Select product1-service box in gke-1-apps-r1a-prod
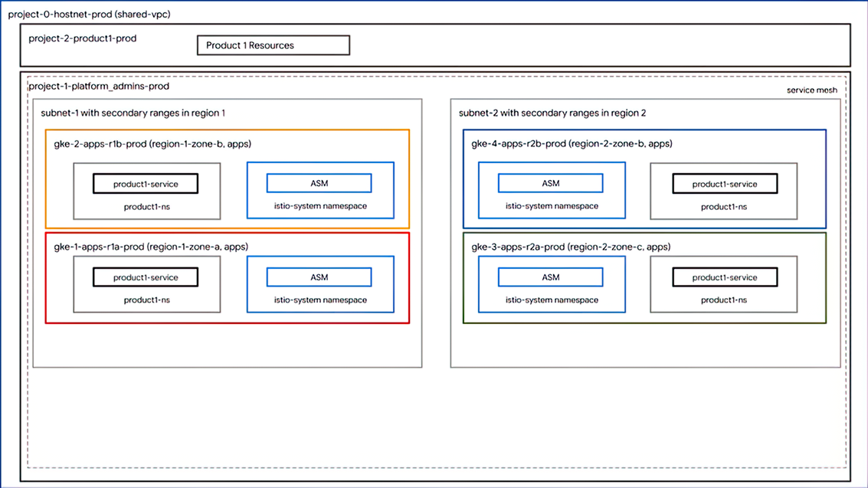Image resolution: width=868 pixels, height=488 pixels. 146,277
